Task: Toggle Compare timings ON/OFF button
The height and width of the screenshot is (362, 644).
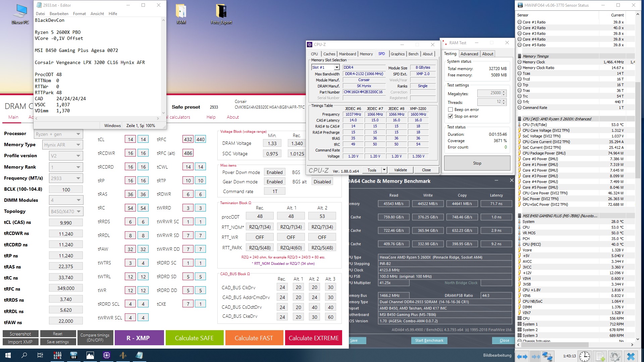Action: coord(95,338)
